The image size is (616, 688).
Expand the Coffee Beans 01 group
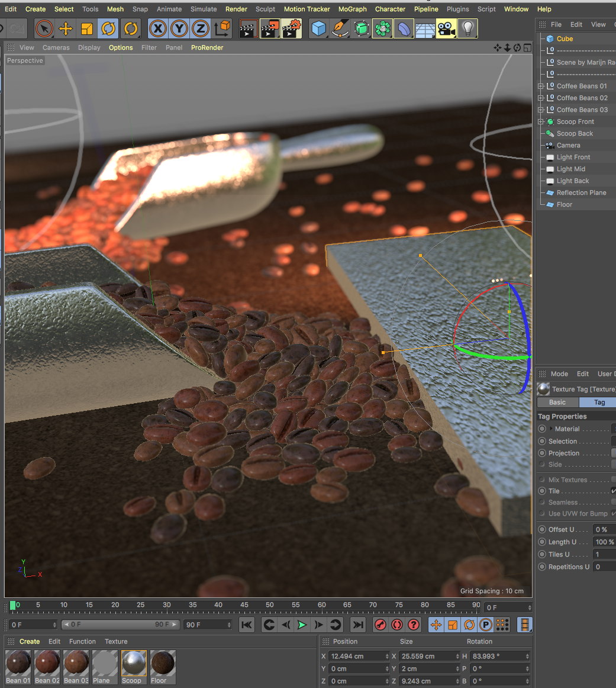click(x=540, y=86)
